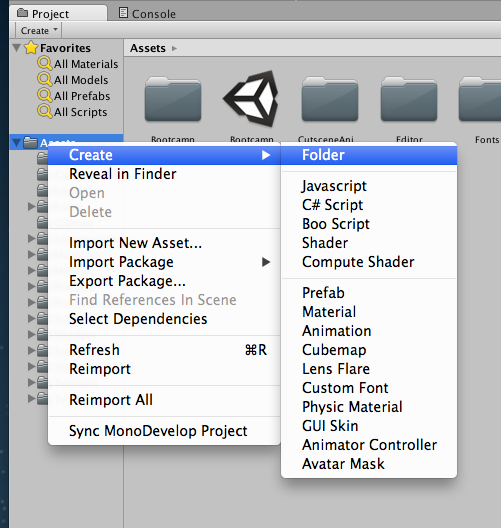Click the Assets breadcrumb label
The image size is (501, 528).
pos(148,48)
